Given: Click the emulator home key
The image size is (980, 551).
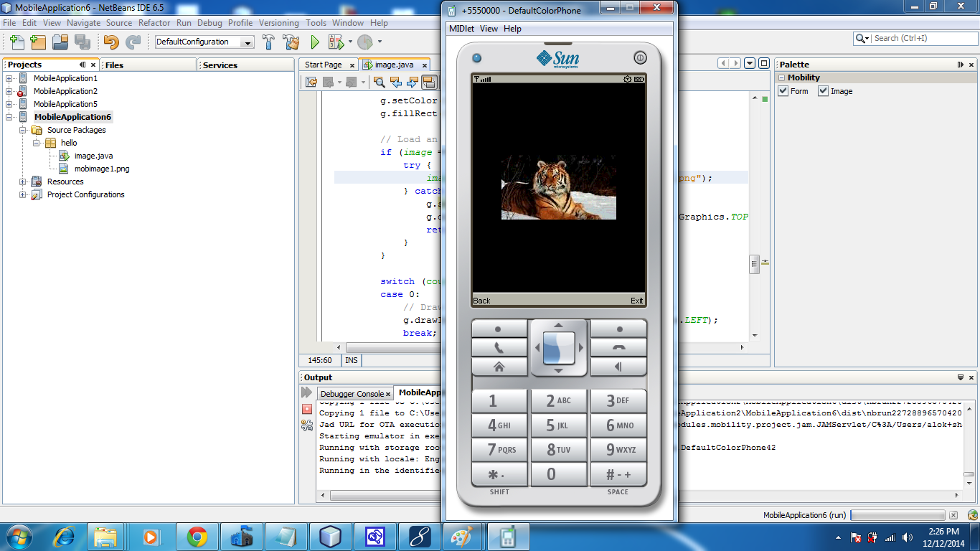Looking at the screenshot, I should [x=499, y=366].
